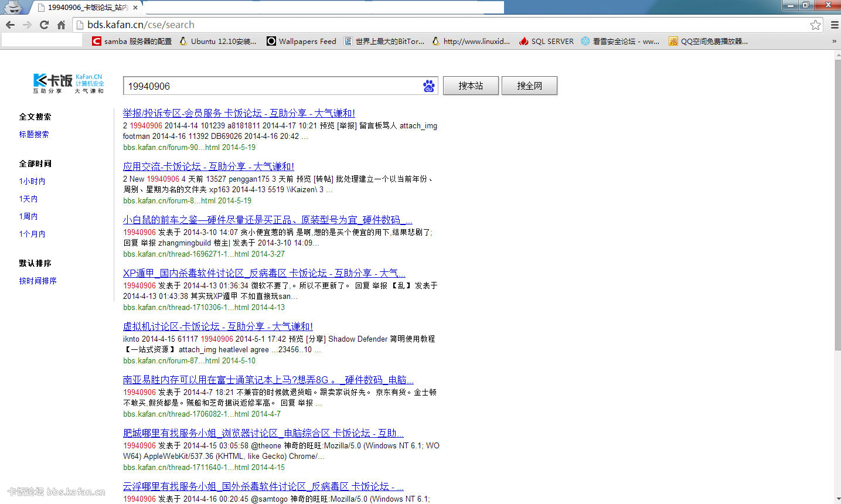Bookmark this page with the star icon
Screen dimensions: 841x504
coord(815,25)
